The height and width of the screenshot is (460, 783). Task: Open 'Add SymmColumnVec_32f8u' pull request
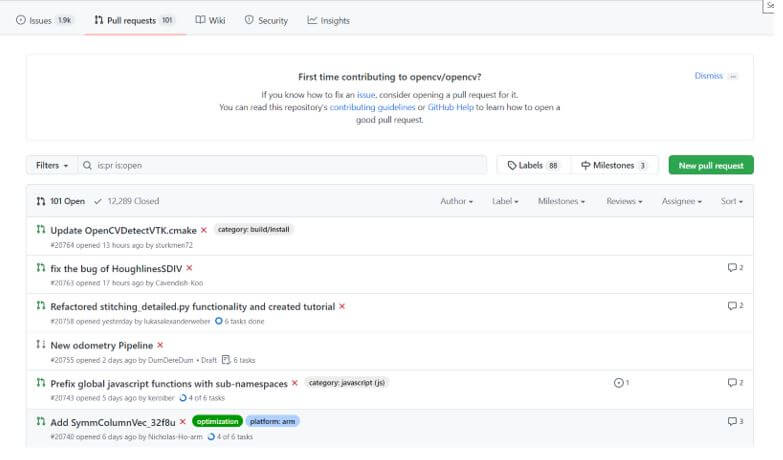113,423
